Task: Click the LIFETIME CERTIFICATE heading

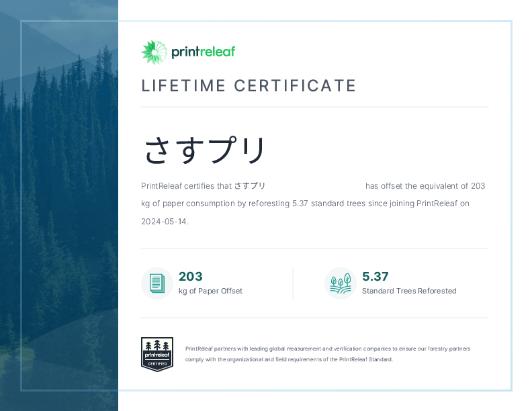Action: pyautogui.click(x=249, y=85)
